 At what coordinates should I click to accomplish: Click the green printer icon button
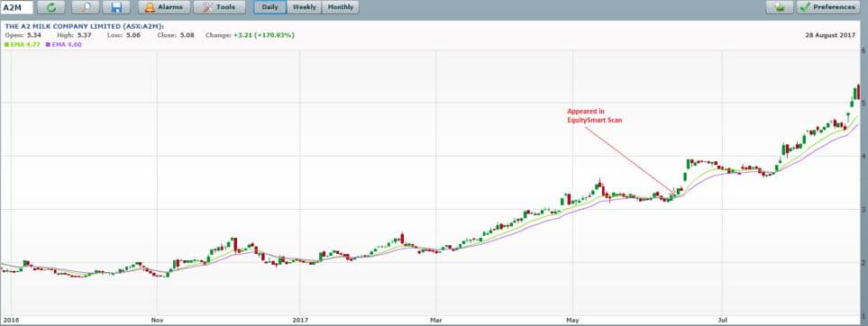click(780, 7)
